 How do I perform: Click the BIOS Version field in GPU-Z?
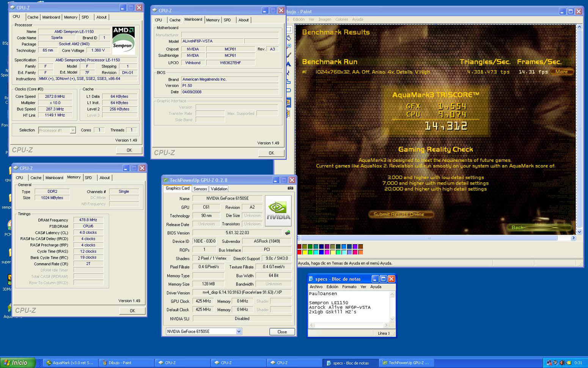tap(237, 233)
